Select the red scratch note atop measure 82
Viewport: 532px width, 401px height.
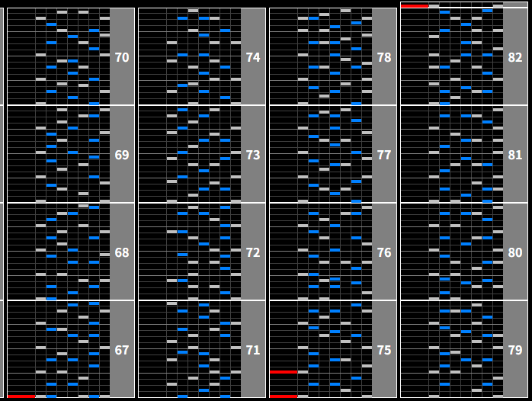click(x=414, y=5)
